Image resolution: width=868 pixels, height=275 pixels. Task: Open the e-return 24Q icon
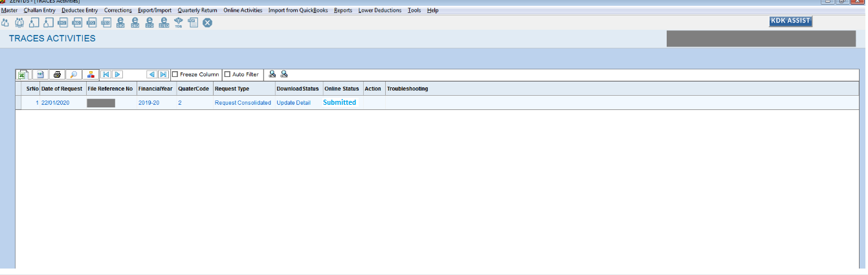click(120, 23)
